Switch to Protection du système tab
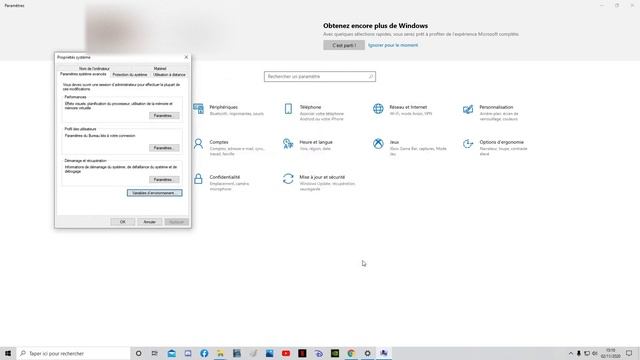Screen dimensions: 640x360 pos(130,75)
